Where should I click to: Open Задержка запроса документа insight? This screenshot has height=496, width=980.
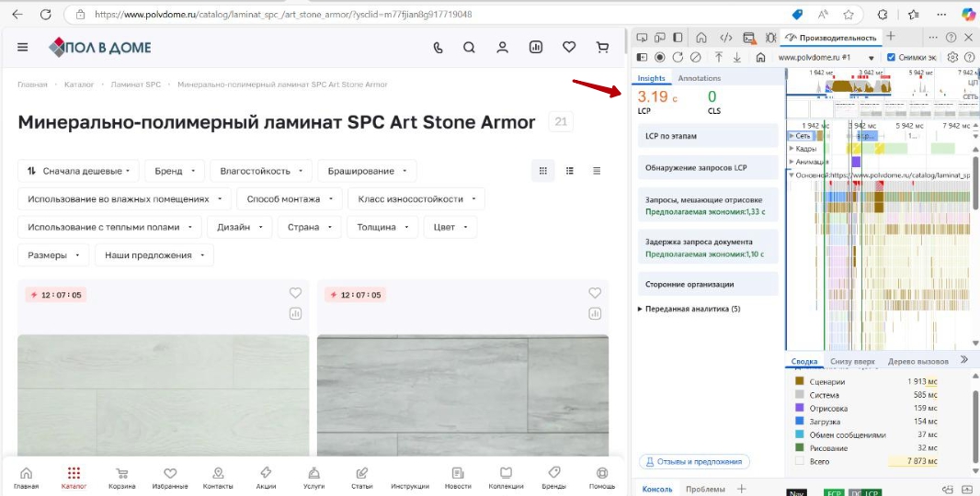pyautogui.click(x=708, y=247)
